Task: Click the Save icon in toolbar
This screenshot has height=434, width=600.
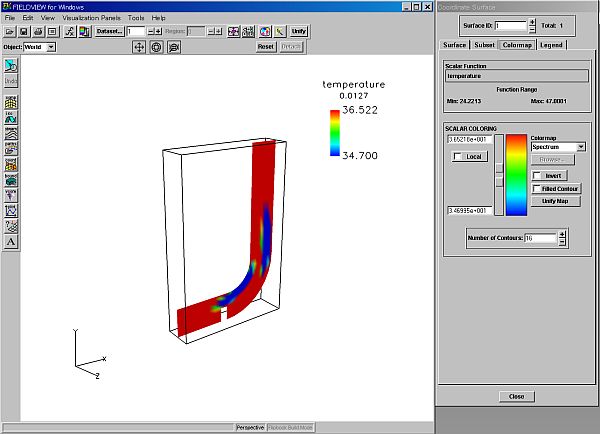Action: 25,32
